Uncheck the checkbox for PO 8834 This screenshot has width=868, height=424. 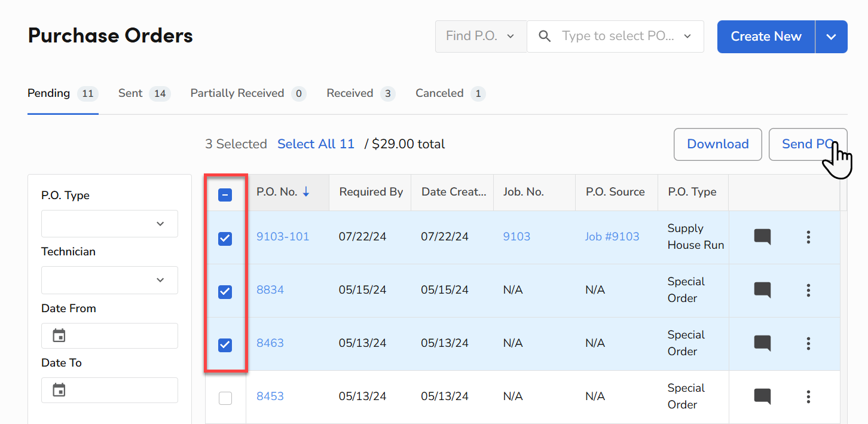[225, 291]
